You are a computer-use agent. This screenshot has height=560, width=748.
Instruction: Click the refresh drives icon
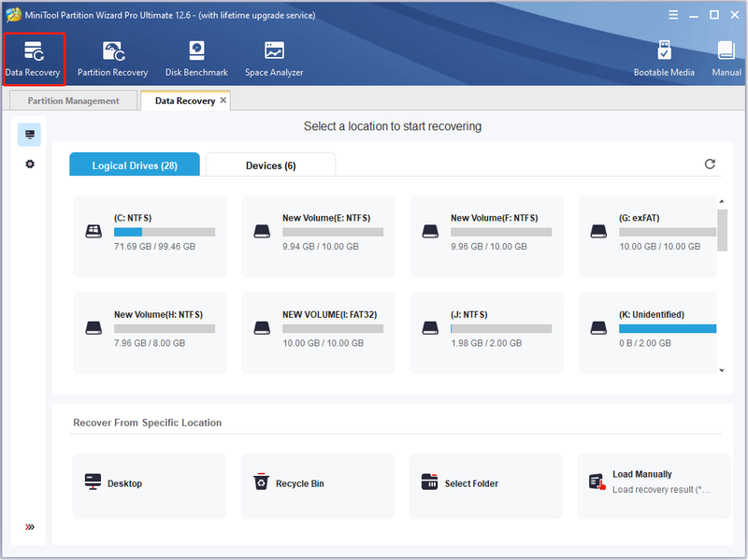710,165
